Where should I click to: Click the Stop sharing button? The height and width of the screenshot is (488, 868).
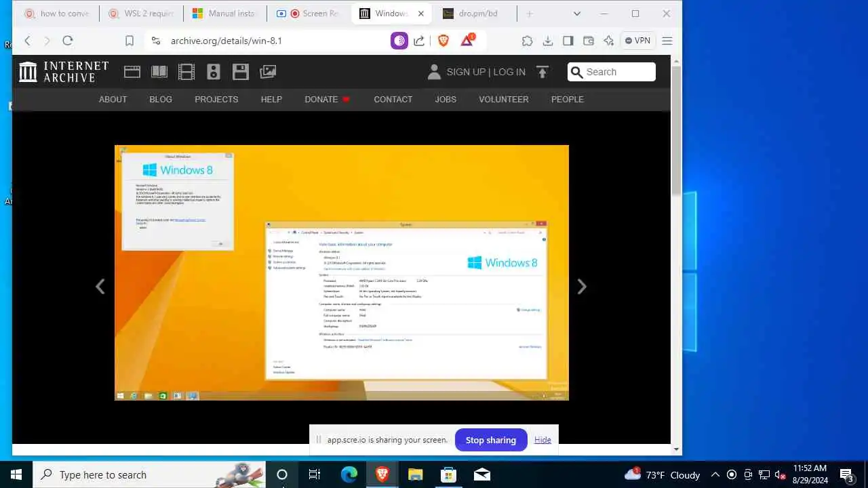click(491, 440)
